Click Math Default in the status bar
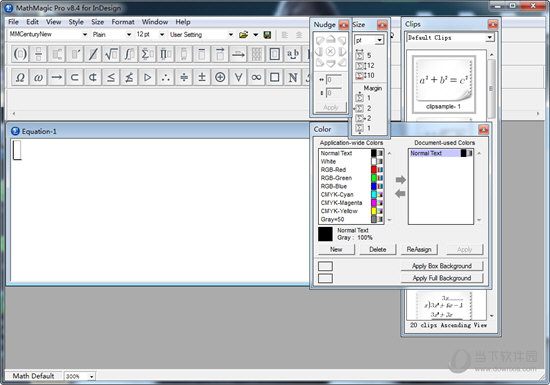 (33, 376)
